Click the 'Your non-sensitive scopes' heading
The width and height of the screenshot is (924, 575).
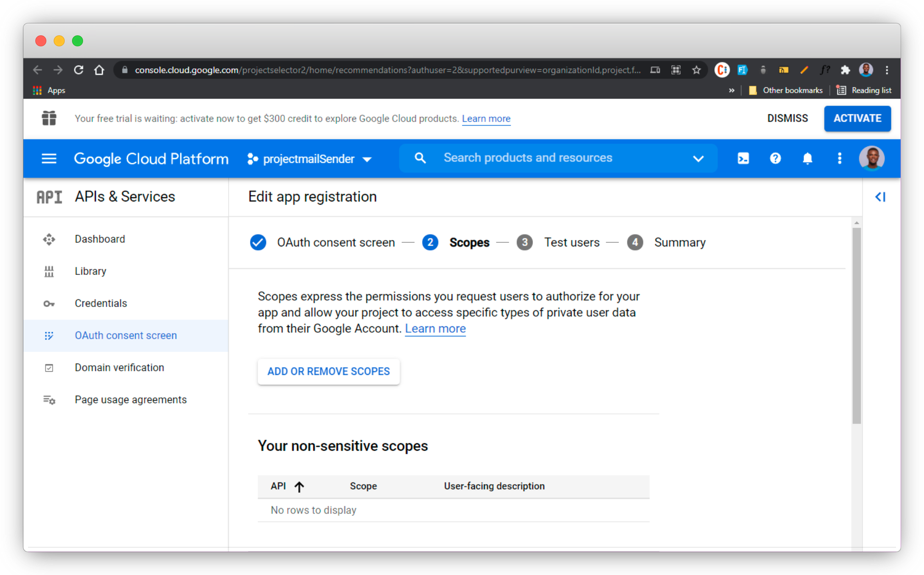click(x=343, y=446)
